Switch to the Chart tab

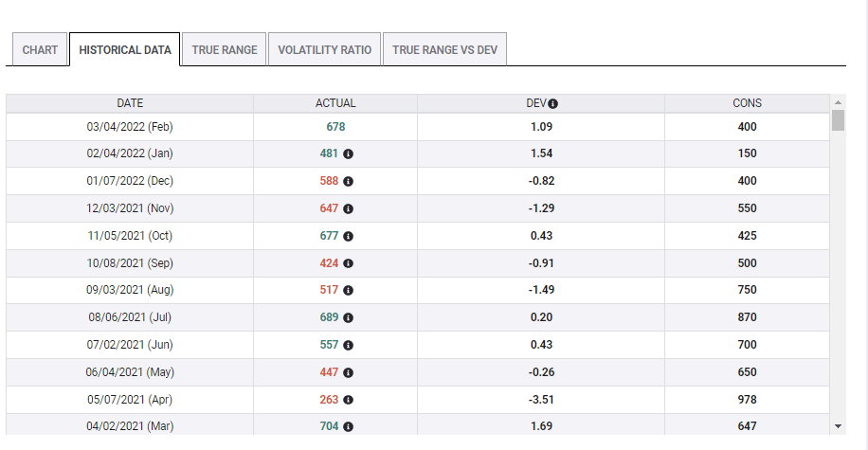click(40, 50)
